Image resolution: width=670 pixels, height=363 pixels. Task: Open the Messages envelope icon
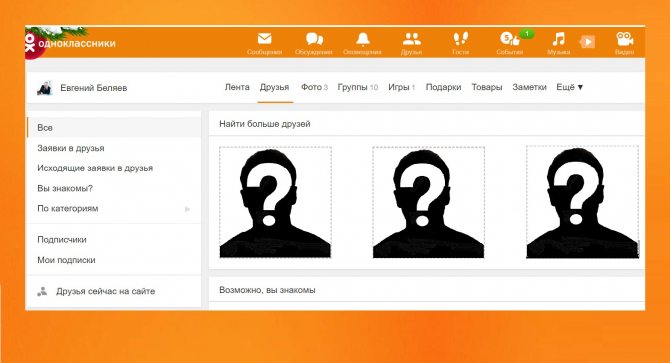(264, 39)
